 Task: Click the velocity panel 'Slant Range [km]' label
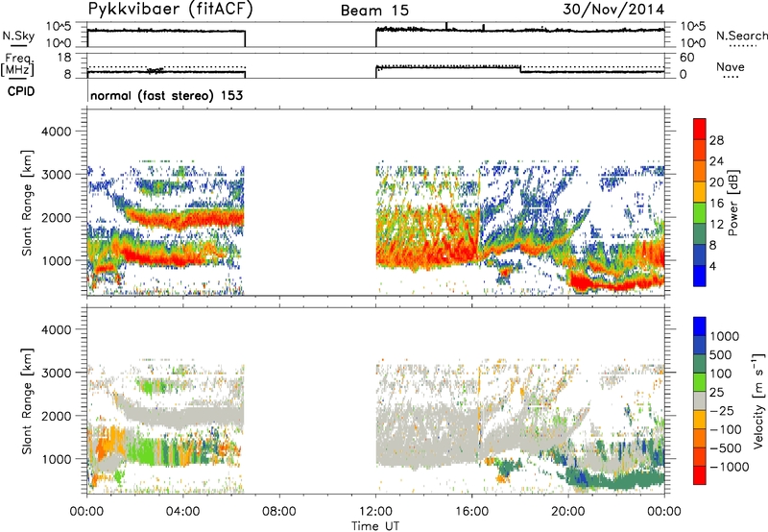27,400
